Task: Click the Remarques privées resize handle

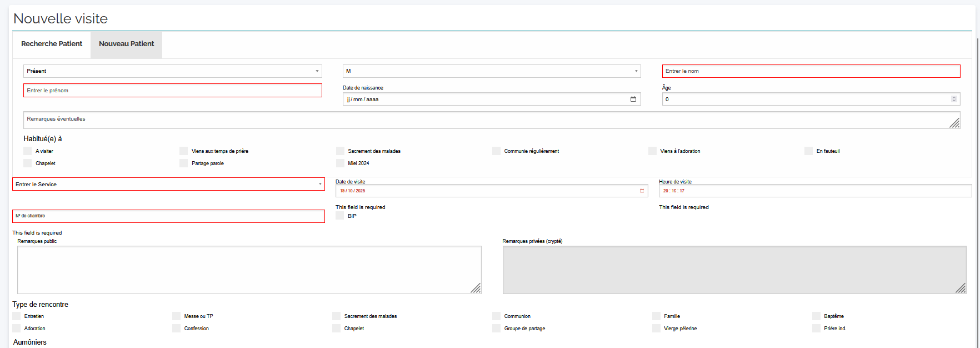Action: [961, 288]
